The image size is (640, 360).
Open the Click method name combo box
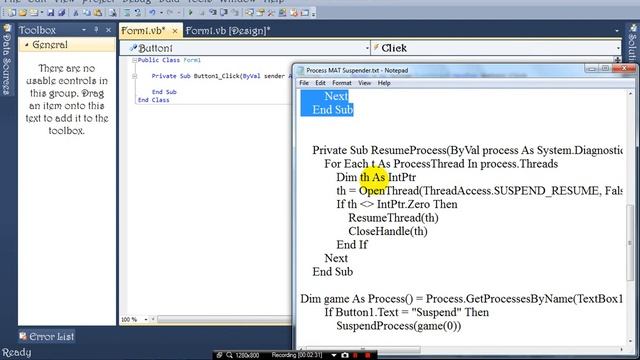pyautogui.click(x=496, y=48)
